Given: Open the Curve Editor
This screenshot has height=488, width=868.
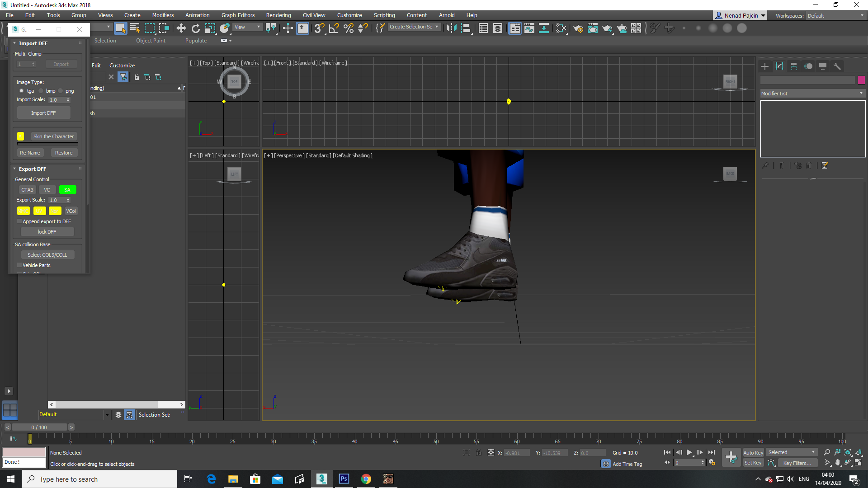Looking at the screenshot, I should [x=529, y=28].
